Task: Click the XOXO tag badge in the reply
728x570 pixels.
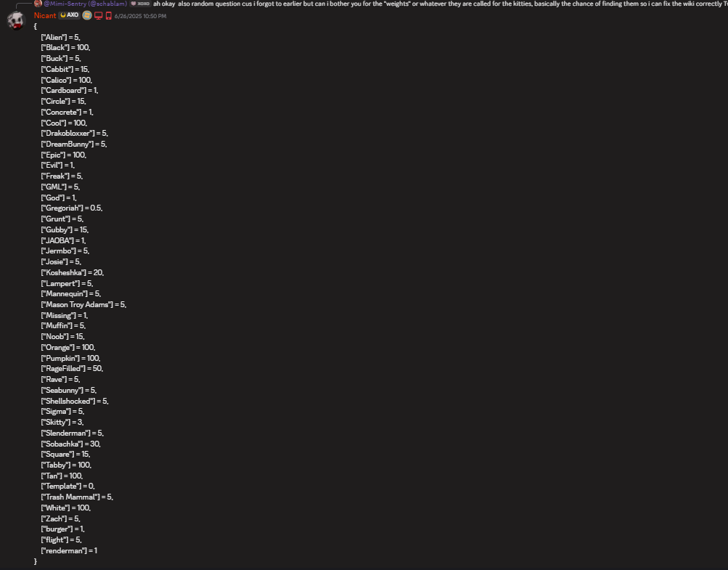Action: pos(140,4)
